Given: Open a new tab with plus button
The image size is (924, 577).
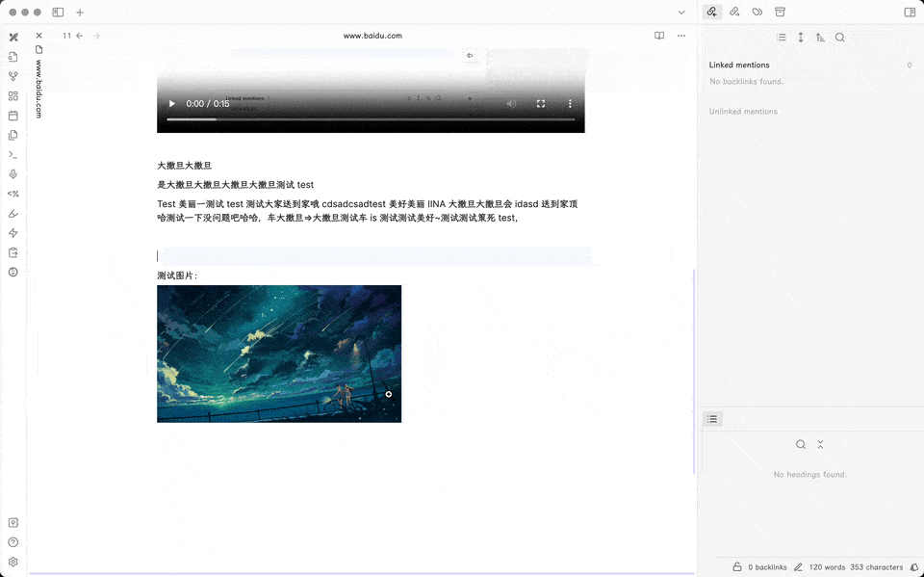Looking at the screenshot, I should [80, 12].
